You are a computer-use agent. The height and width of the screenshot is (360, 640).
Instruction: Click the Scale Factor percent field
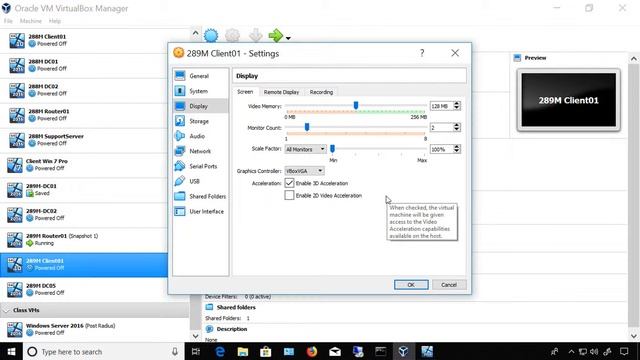pyautogui.click(x=441, y=149)
